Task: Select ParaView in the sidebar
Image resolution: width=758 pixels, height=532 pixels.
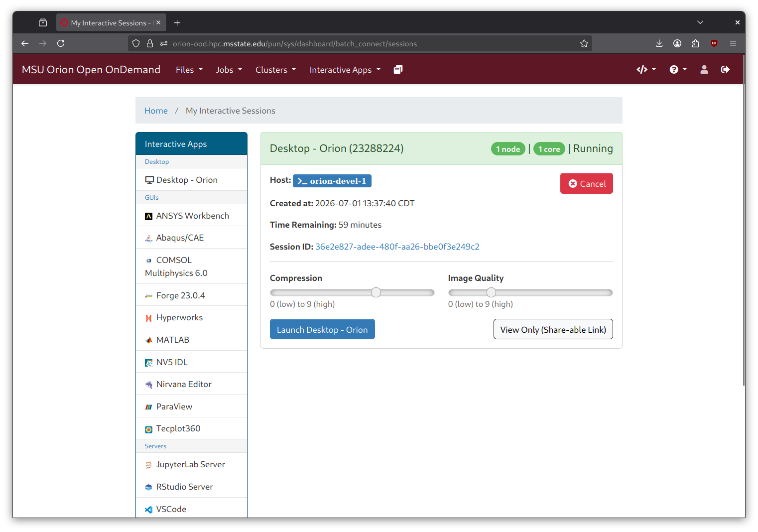Action: click(x=191, y=406)
